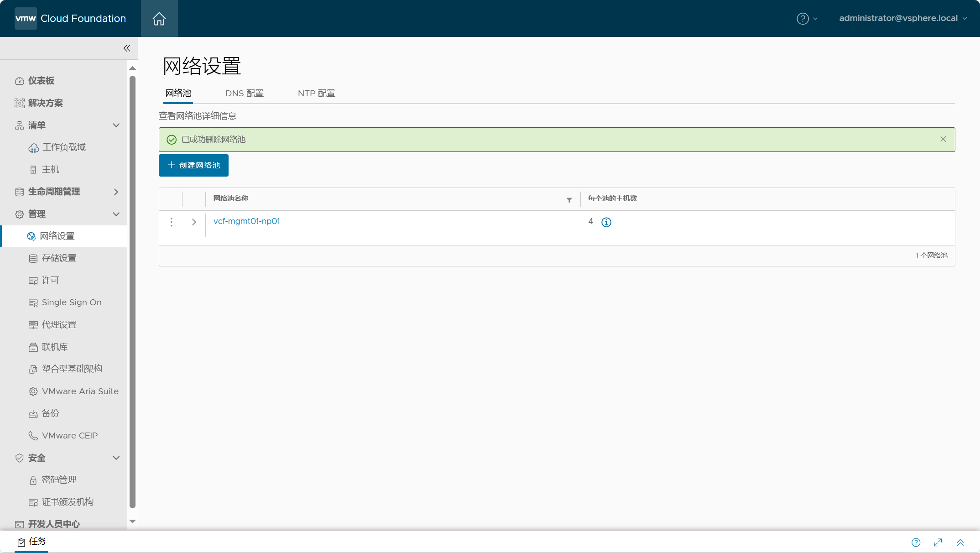
Task: Open 工作负载域 in sidebar
Action: coord(64,147)
